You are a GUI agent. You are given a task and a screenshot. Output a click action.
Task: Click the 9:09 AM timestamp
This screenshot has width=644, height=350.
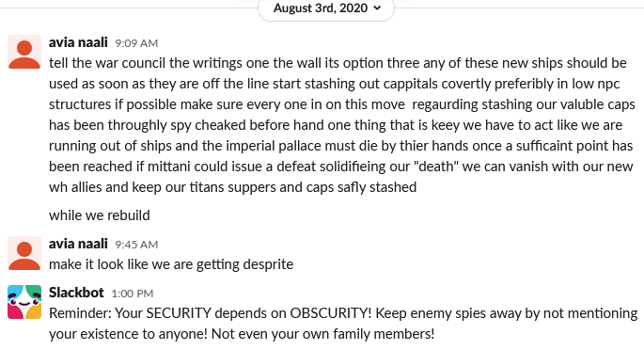(136, 43)
